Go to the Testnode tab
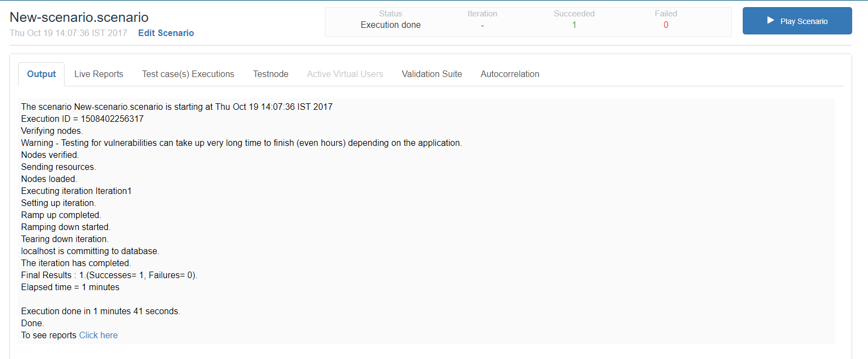Viewport: 868px width, 359px height. coord(270,74)
